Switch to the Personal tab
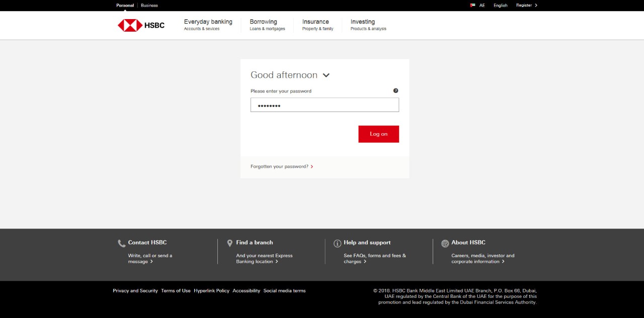Viewport: 644px width, 318px height. pos(125,6)
